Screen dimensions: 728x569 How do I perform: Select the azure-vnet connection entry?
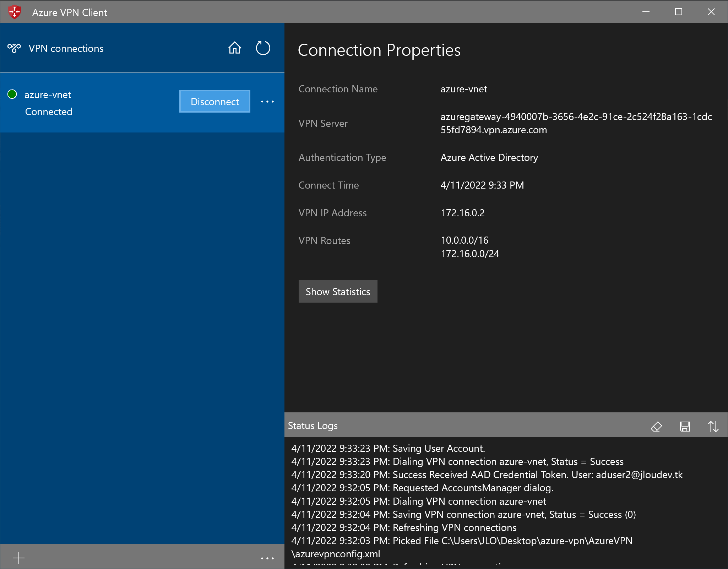142,103
